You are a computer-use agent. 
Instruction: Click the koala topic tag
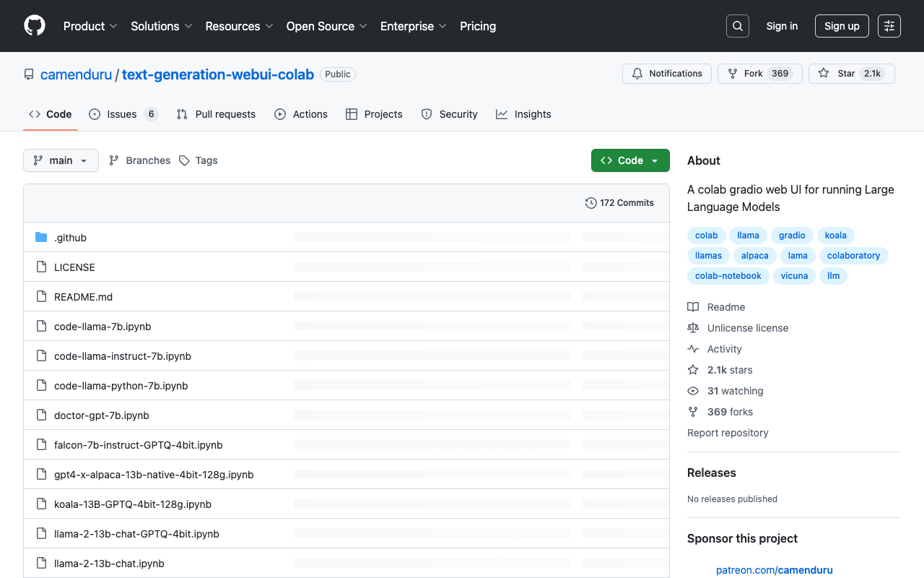click(x=836, y=236)
